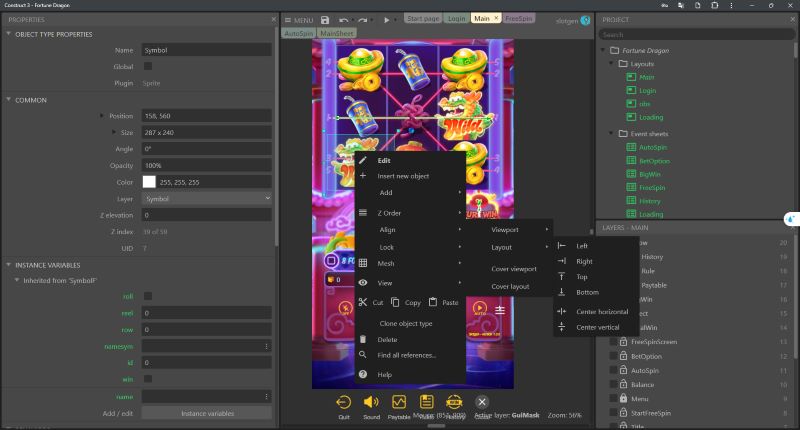This screenshot has height=430, width=800.
Task: Click the Quit icon in the layout
Action: [343, 402]
